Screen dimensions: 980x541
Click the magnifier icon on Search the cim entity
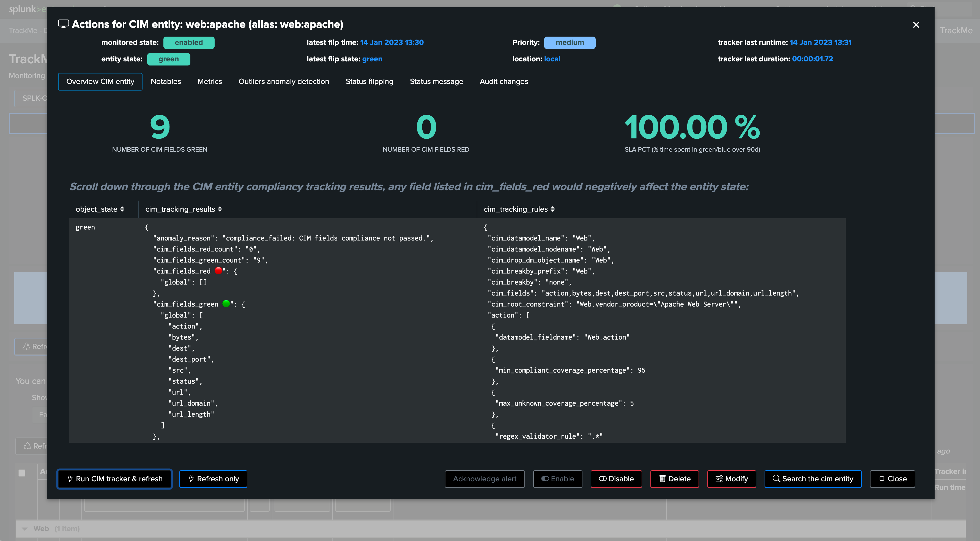[776, 478]
